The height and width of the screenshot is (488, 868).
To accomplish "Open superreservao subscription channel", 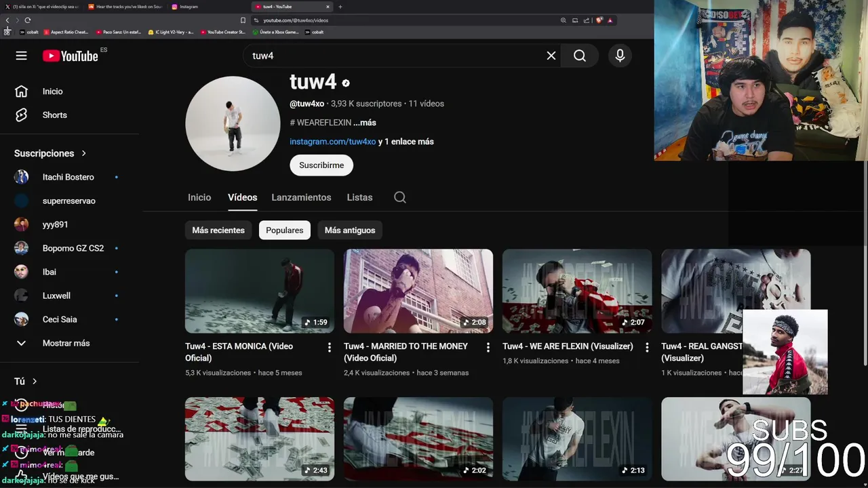I will (x=69, y=201).
